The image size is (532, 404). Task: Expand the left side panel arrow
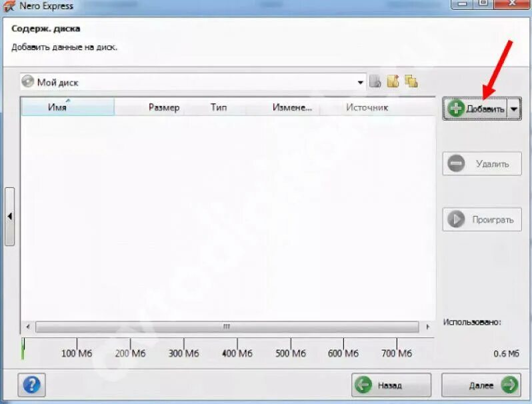10,216
